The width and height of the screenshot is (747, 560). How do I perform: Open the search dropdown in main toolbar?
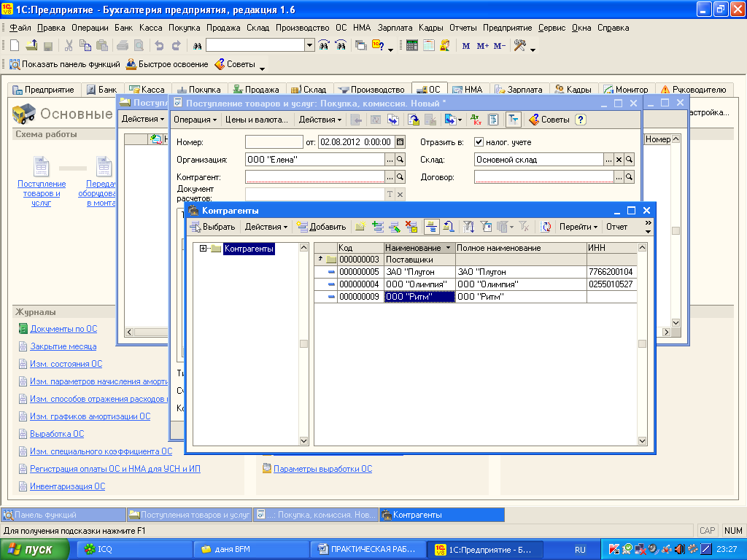point(309,46)
